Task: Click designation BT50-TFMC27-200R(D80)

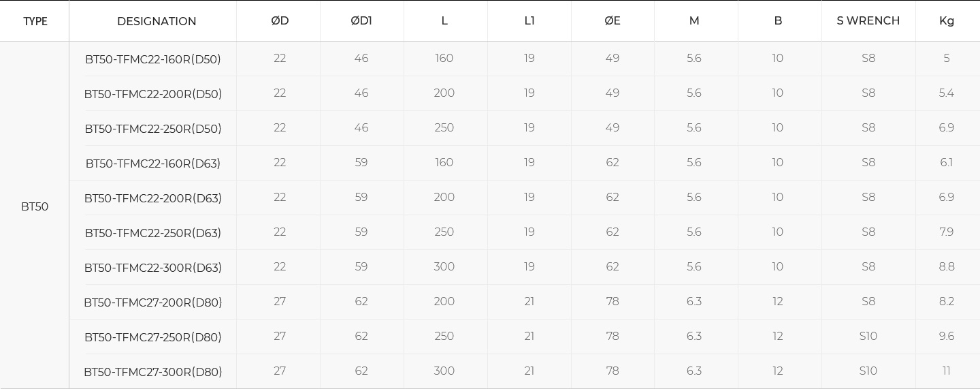Action: click(x=153, y=303)
